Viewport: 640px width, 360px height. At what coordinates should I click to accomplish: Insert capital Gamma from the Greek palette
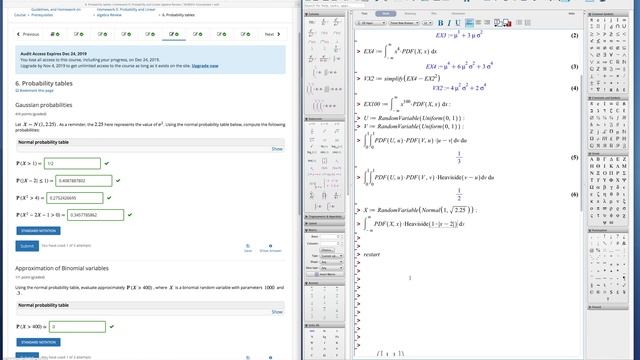[x=605, y=159]
